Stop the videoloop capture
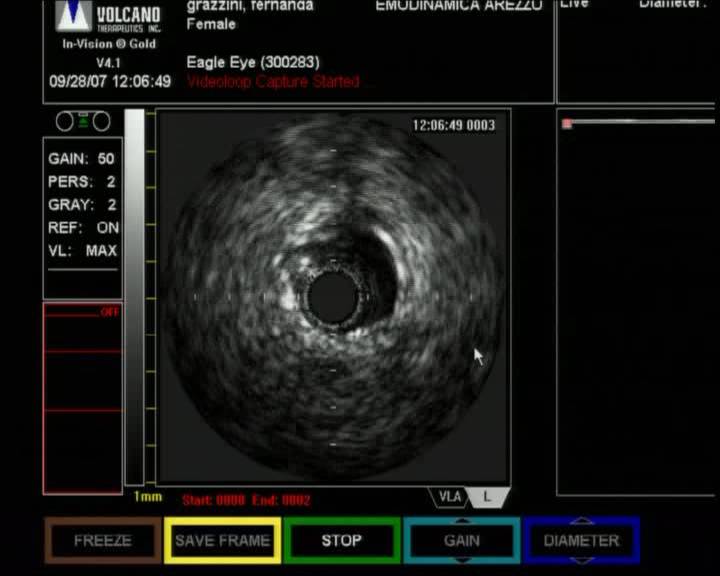This screenshot has height=576, width=720. [341, 540]
